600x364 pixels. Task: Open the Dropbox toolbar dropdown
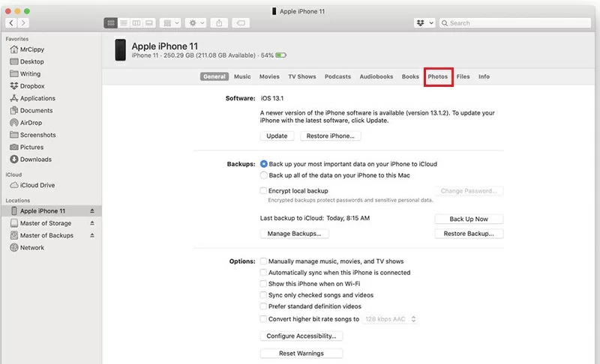point(424,23)
